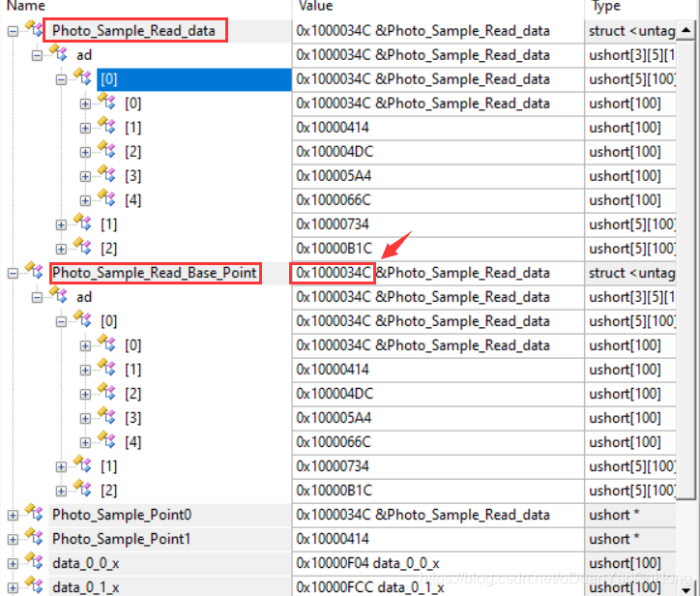Click the icon next to the highlighted [0] row
The width and height of the screenshot is (700, 596).
pyautogui.click(x=82, y=77)
